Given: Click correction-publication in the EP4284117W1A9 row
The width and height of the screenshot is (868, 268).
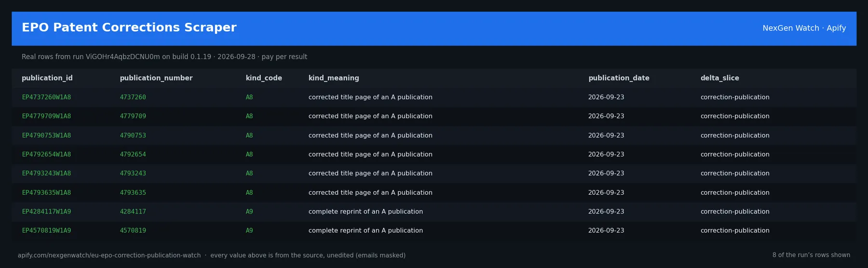Looking at the screenshot, I should (x=735, y=212).
